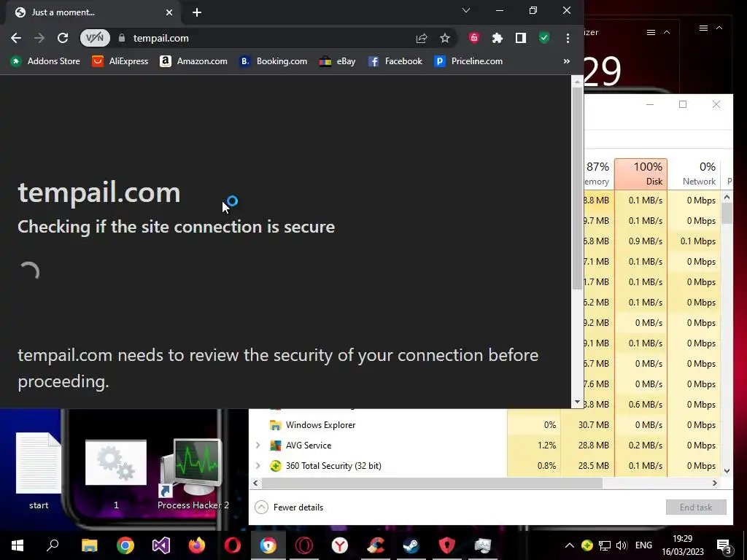Screen dimensions: 747x560
Task: Open the 'start' file on desktop
Action: pyautogui.click(x=39, y=471)
